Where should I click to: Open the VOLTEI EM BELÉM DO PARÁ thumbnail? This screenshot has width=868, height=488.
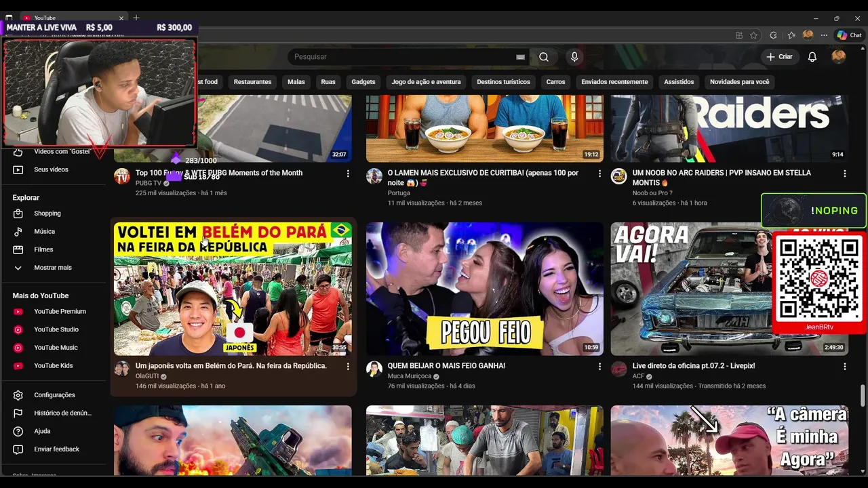pos(233,289)
